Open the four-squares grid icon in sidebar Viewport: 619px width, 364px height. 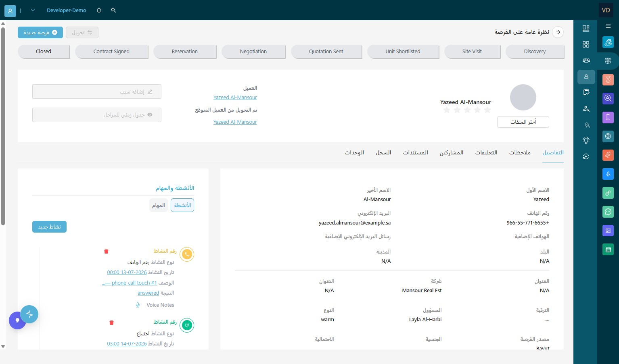click(586, 44)
